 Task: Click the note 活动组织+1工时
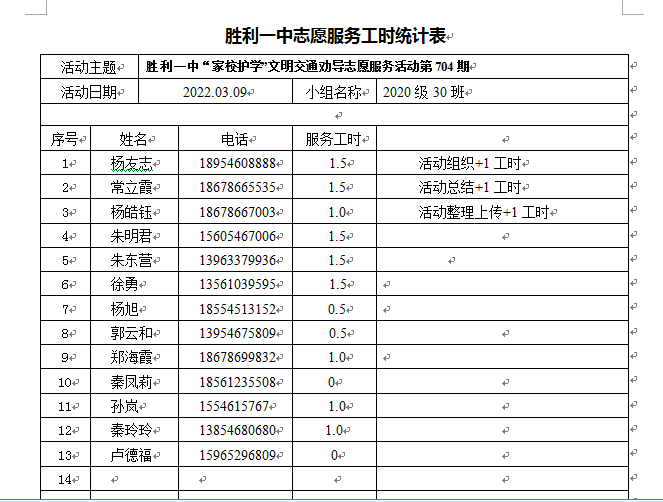[x=469, y=163]
